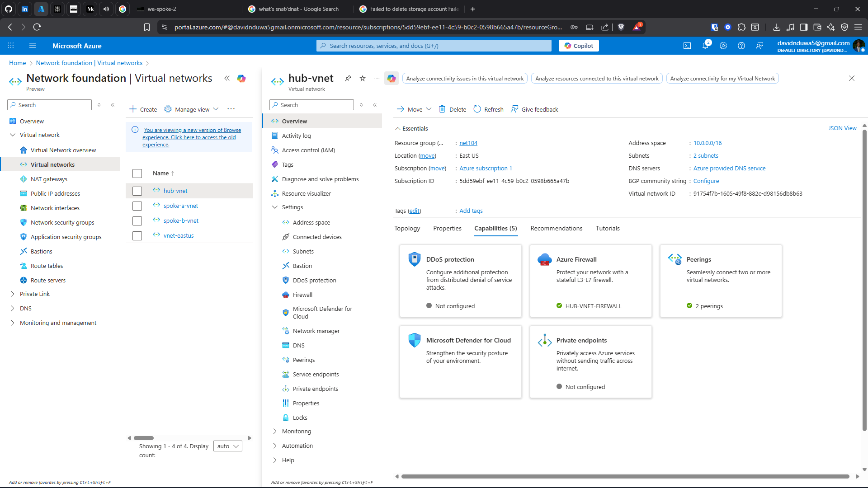
Task: Bookmark this page with bookmark icon
Action: pos(147,27)
